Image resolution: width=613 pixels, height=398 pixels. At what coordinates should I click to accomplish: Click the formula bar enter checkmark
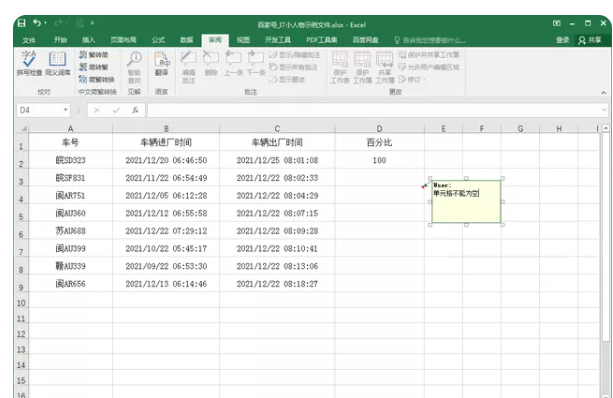pyautogui.click(x=116, y=111)
